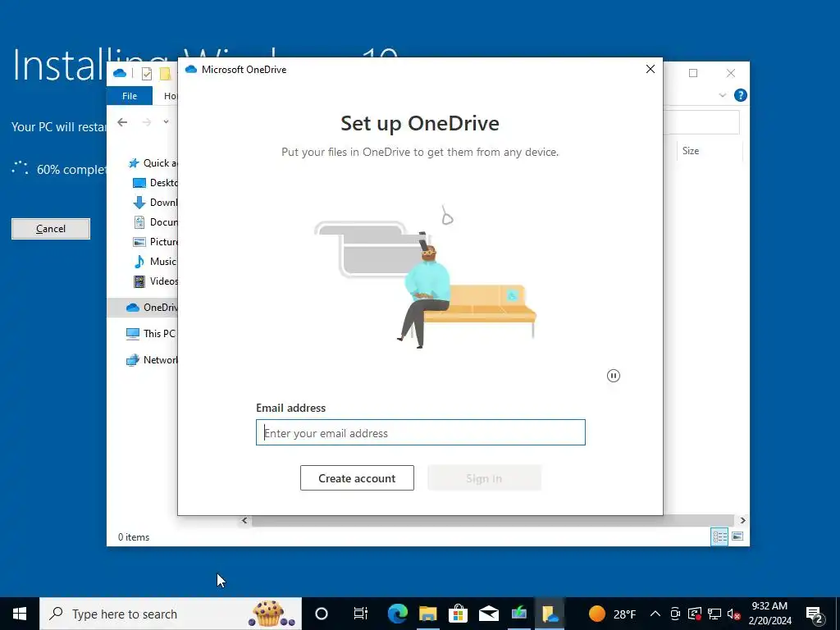Open File Explorer from the taskbar

pos(428,614)
